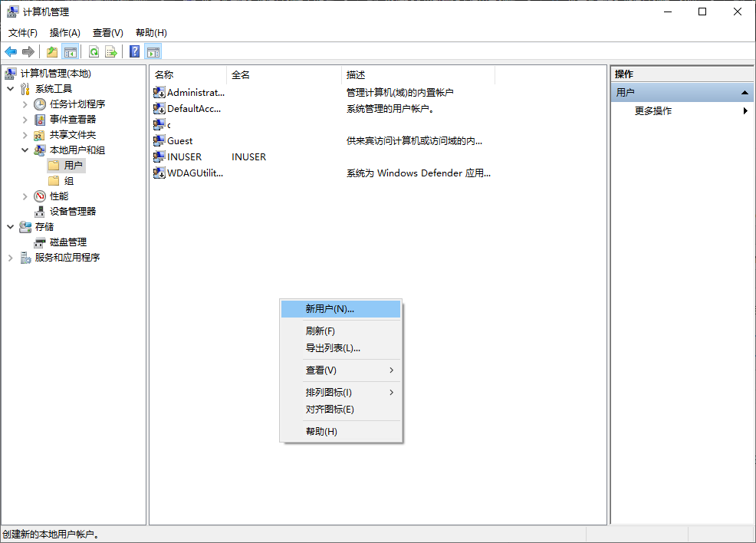Screen dimensions: 756x543
Task: Click the Event Viewer icon in tree
Action: tap(40, 120)
